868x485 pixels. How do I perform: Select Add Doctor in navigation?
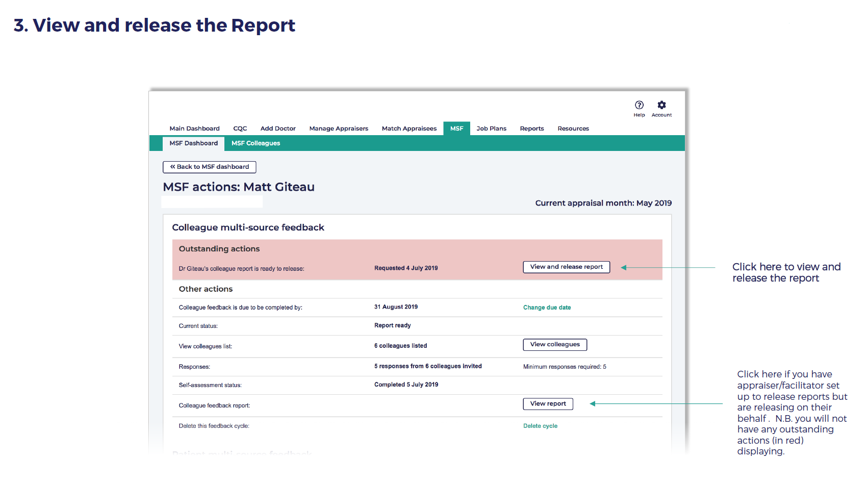tap(278, 129)
